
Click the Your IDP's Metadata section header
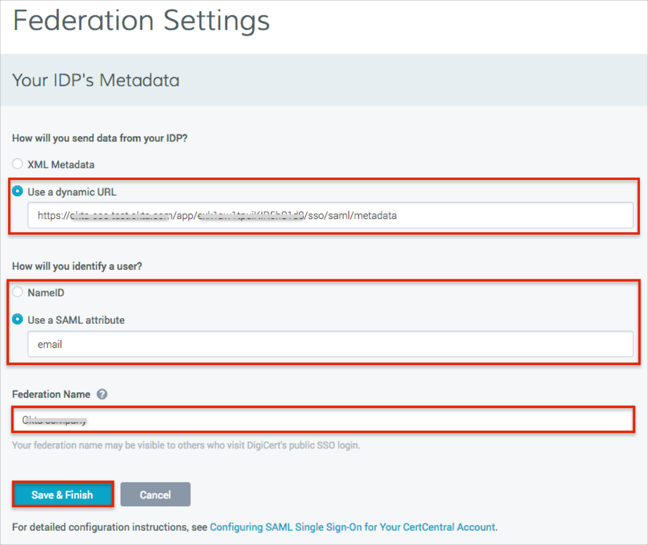(96, 81)
